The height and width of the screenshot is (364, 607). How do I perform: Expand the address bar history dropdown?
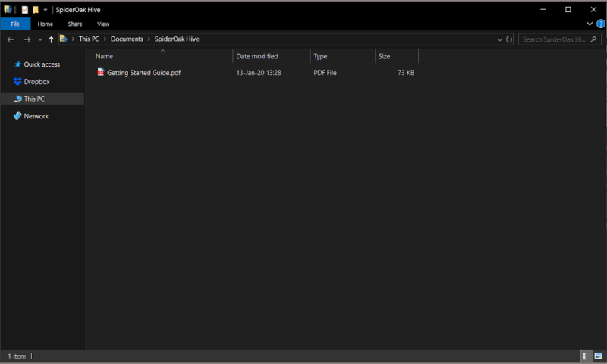tap(500, 39)
